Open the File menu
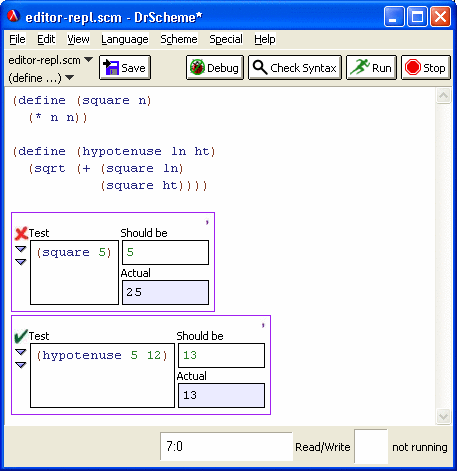Image resolution: width=457 pixels, height=471 pixels. pyautogui.click(x=17, y=39)
